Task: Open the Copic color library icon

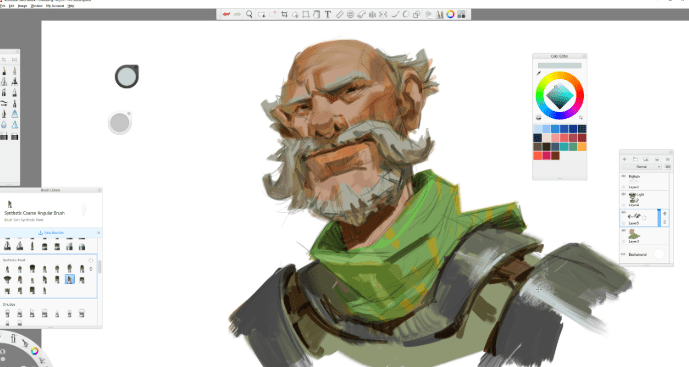Action: pyautogui.click(x=461, y=15)
